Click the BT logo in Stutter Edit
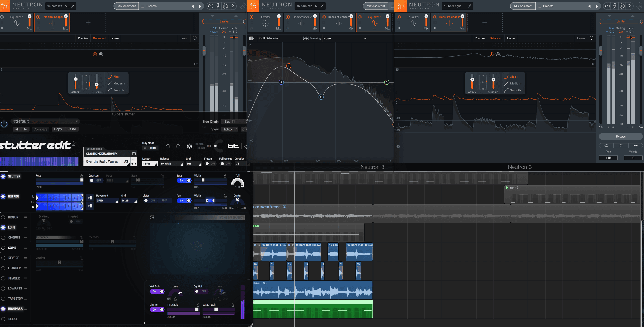This screenshot has width=644, height=327. (233, 146)
